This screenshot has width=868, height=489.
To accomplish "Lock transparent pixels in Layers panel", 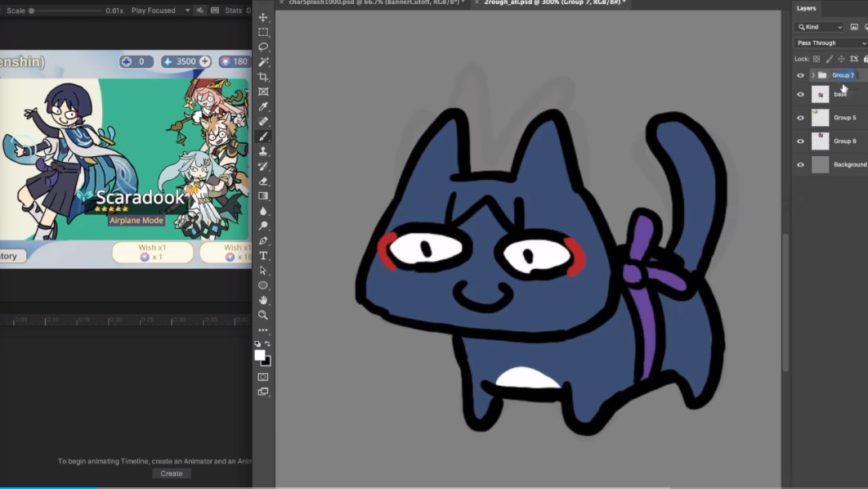I will (817, 59).
